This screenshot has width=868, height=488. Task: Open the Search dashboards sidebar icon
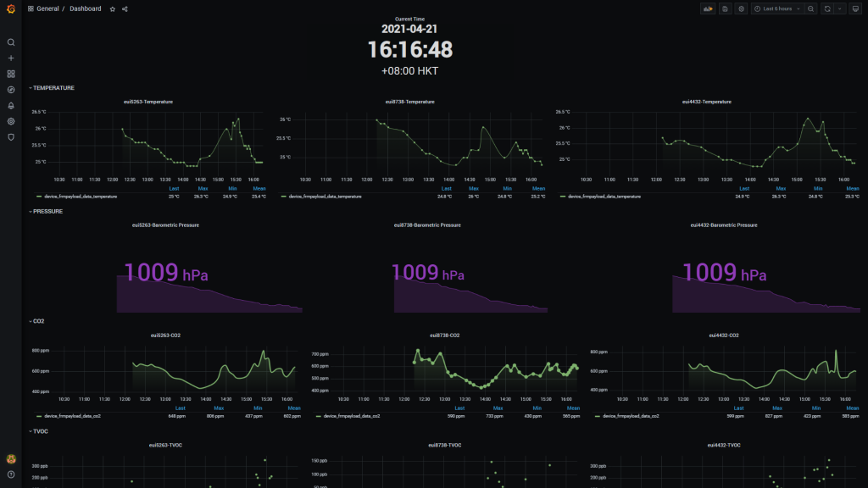click(11, 42)
